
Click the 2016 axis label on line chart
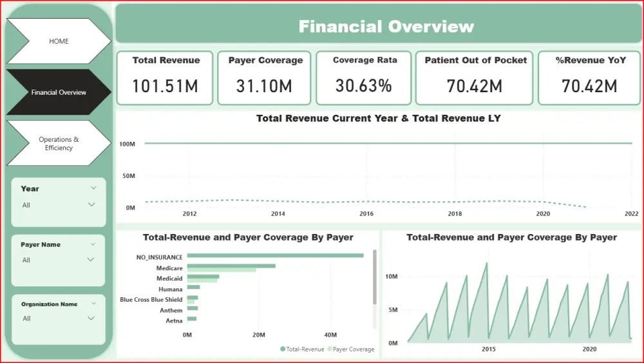coord(366,214)
